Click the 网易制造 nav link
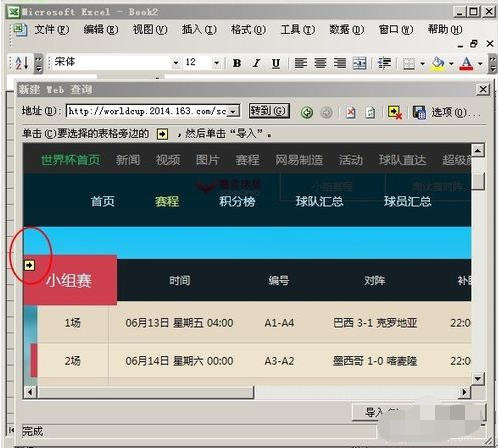 (x=299, y=160)
